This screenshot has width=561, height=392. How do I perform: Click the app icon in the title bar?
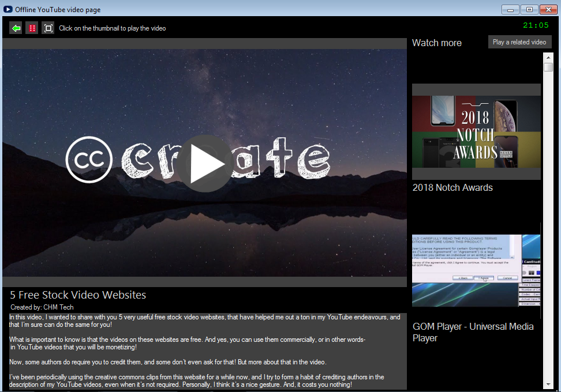pos(8,9)
